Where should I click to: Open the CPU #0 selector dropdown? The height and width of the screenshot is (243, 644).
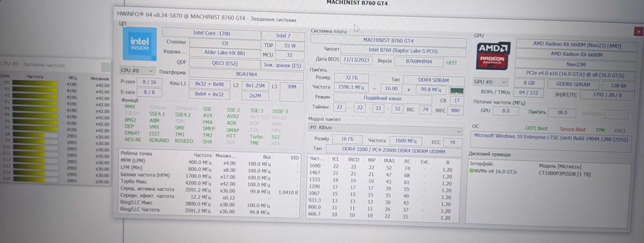[x=137, y=71]
